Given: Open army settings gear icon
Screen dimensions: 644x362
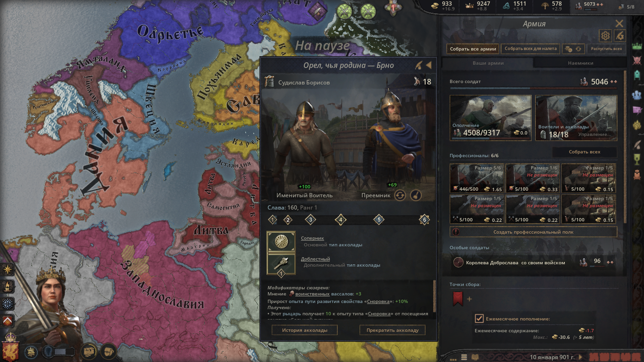Looking at the screenshot, I should [605, 35].
